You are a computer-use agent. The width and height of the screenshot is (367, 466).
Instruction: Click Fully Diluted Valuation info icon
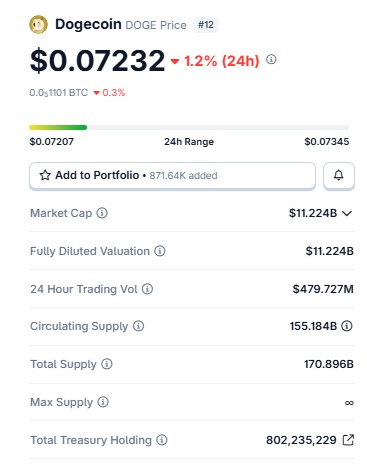point(160,251)
